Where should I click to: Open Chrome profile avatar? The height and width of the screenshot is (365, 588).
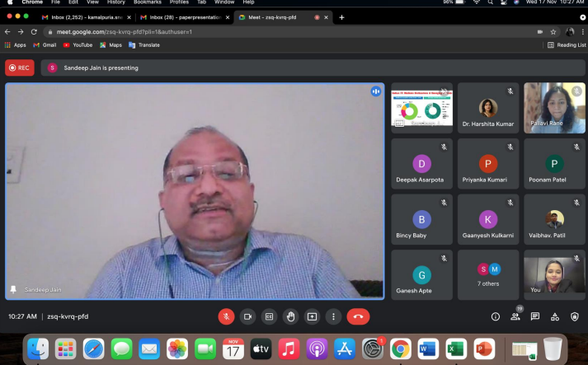point(570,32)
